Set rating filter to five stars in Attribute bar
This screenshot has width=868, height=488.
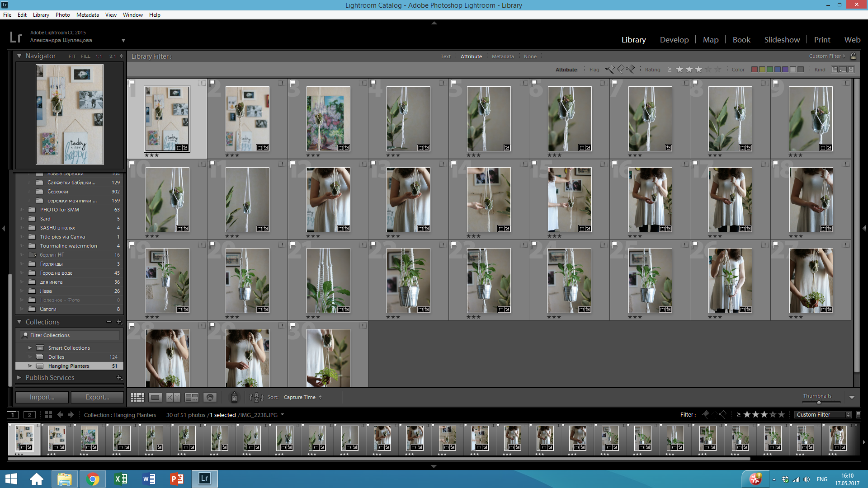coord(718,70)
